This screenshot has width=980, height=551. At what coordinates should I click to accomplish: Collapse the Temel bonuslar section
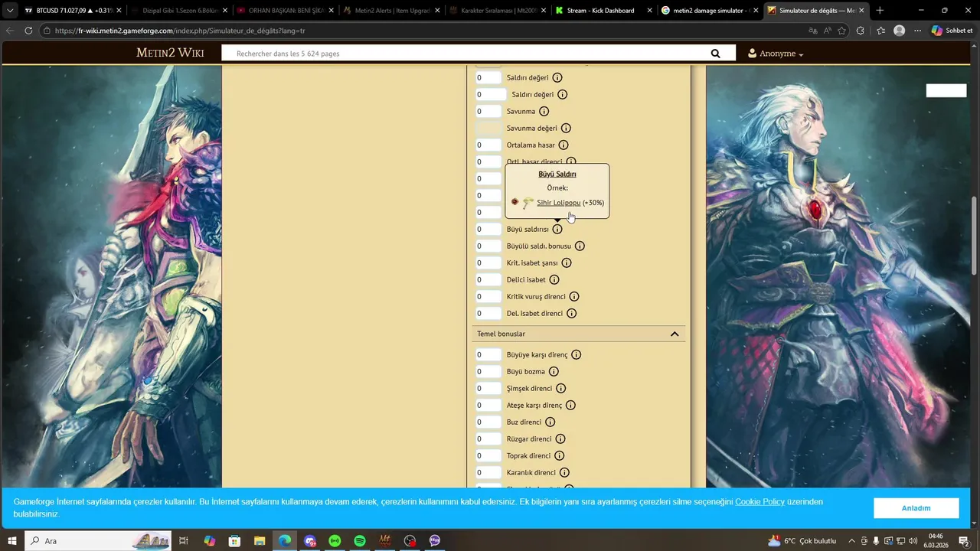[675, 334]
